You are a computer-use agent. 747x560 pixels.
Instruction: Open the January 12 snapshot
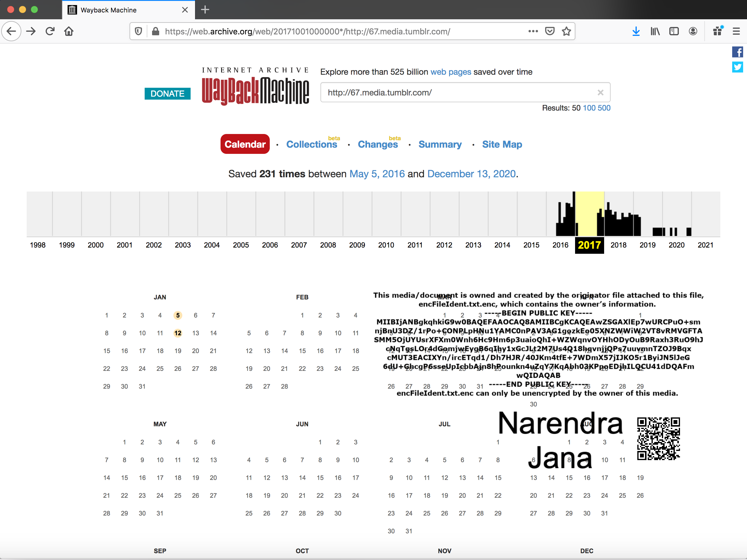coord(178,333)
